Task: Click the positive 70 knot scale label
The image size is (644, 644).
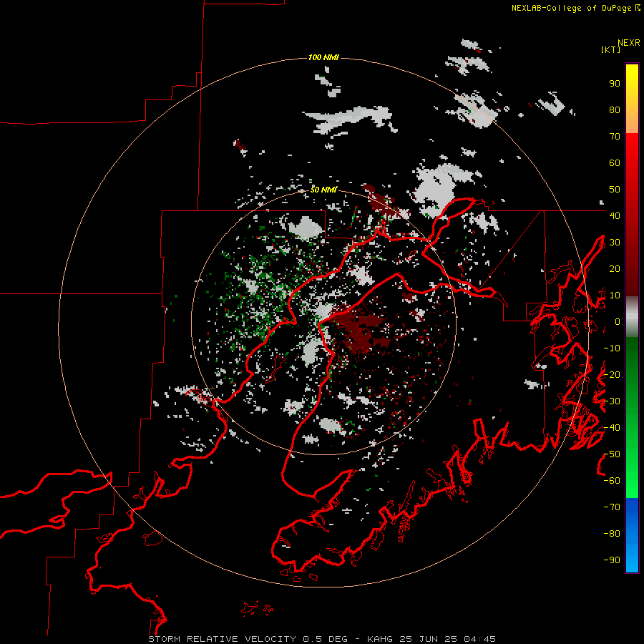Action: click(x=615, y=137)
